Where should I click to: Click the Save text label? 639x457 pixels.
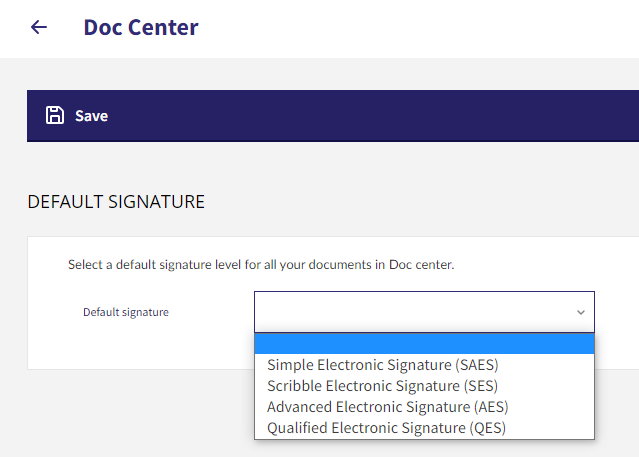pyautogui.click(x=91, y=116)
